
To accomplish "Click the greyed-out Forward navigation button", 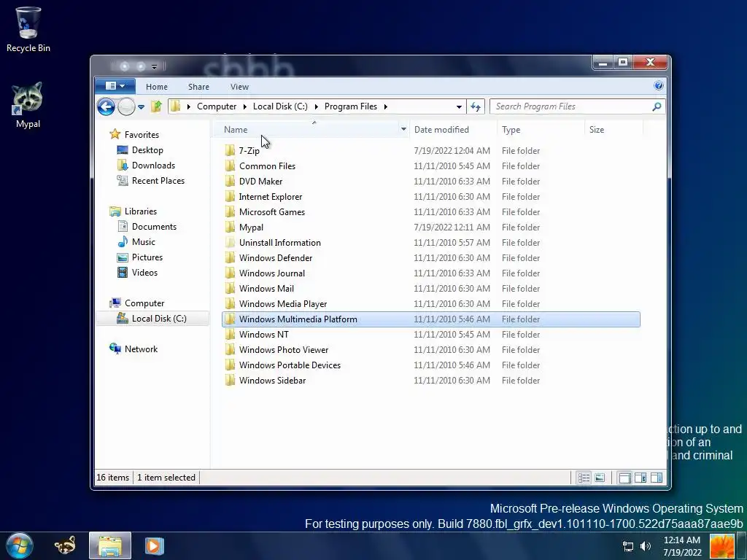I will click(126, 106).
